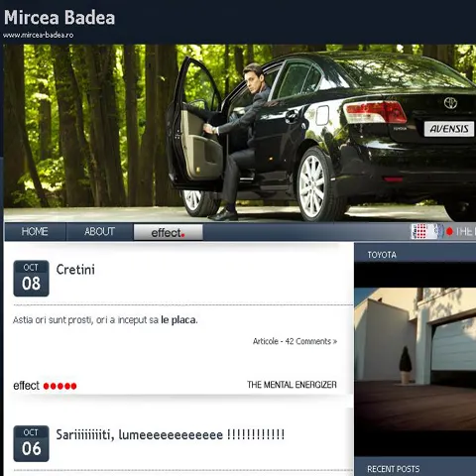476x476 pixels.
Task: Select the effect tab in navigation bar
Action: pyautogui.click(x=168, y=232)
